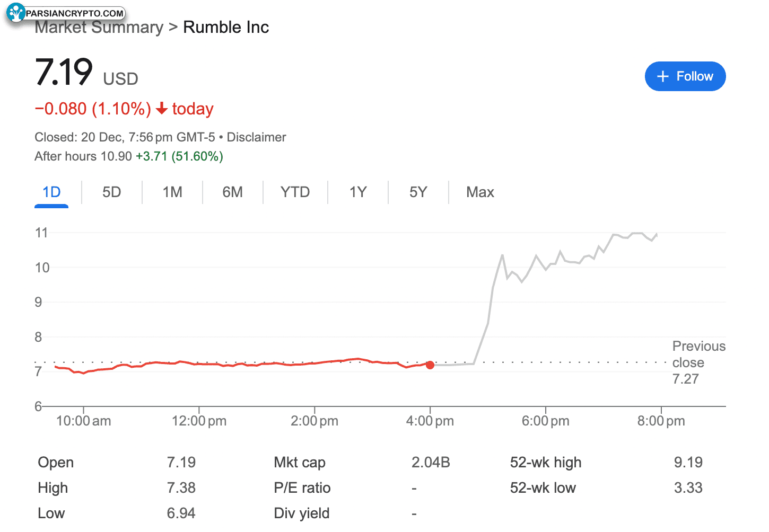Switch to the 5D tab

click(x=111, y=192)
